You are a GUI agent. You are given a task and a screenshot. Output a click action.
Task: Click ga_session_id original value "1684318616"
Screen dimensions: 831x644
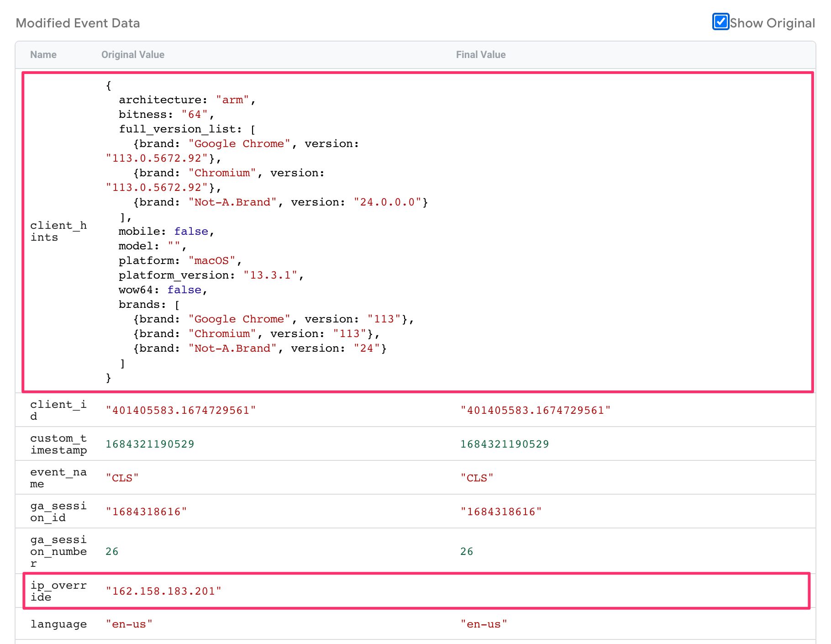146,512
